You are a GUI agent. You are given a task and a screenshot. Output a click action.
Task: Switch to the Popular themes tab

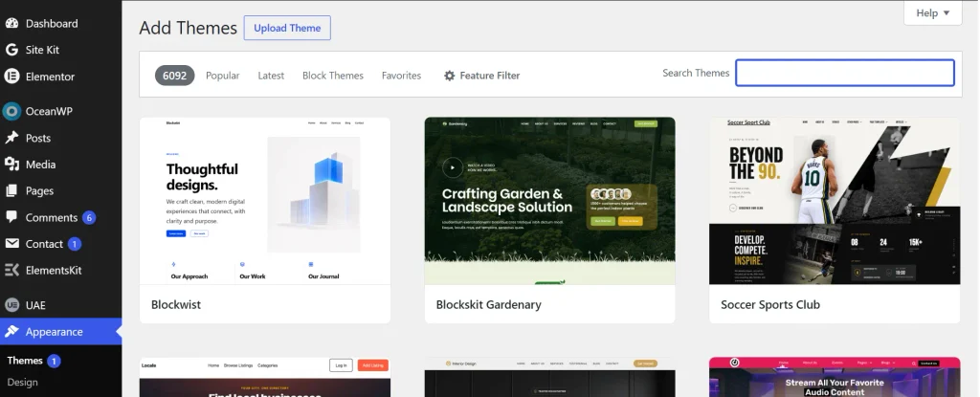point(222,75)
